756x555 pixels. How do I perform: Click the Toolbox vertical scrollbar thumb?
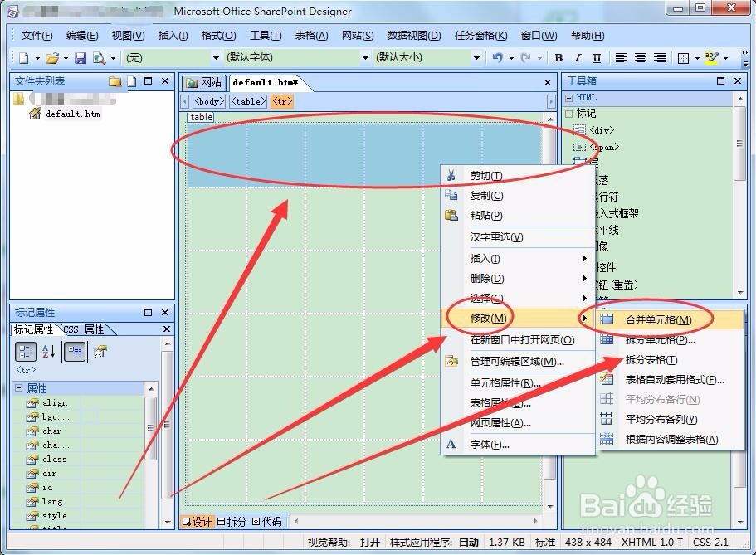tap(739, 144)
